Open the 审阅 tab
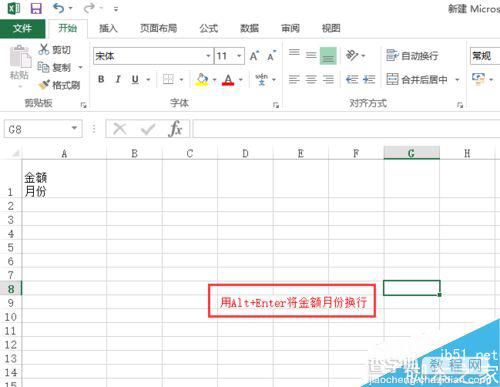This screenshot has height=387, width=500. (x=290, y=28)
